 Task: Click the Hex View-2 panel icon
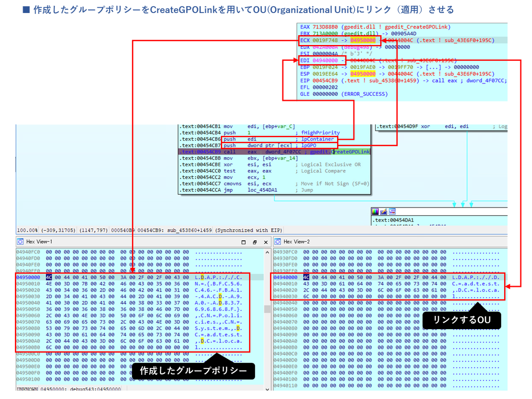click(278, 242)
